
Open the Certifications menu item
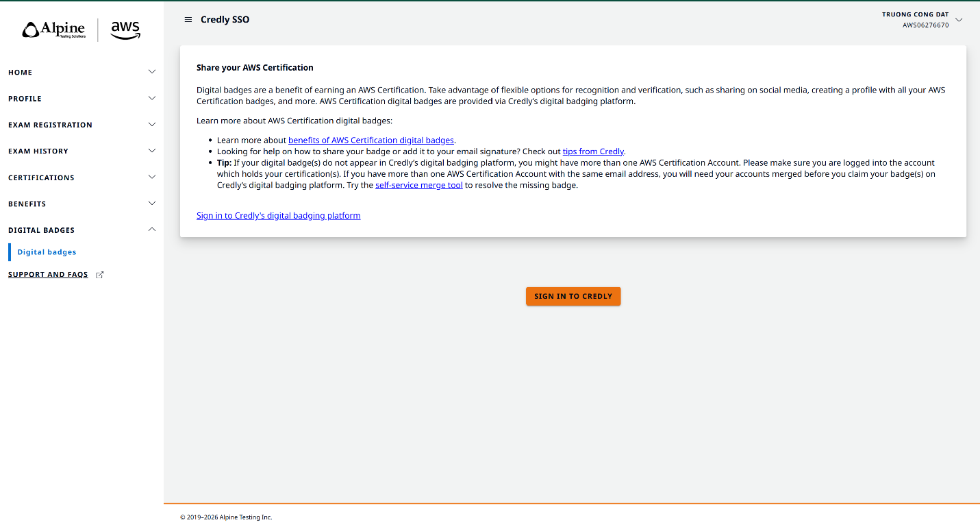coord(41,177)
